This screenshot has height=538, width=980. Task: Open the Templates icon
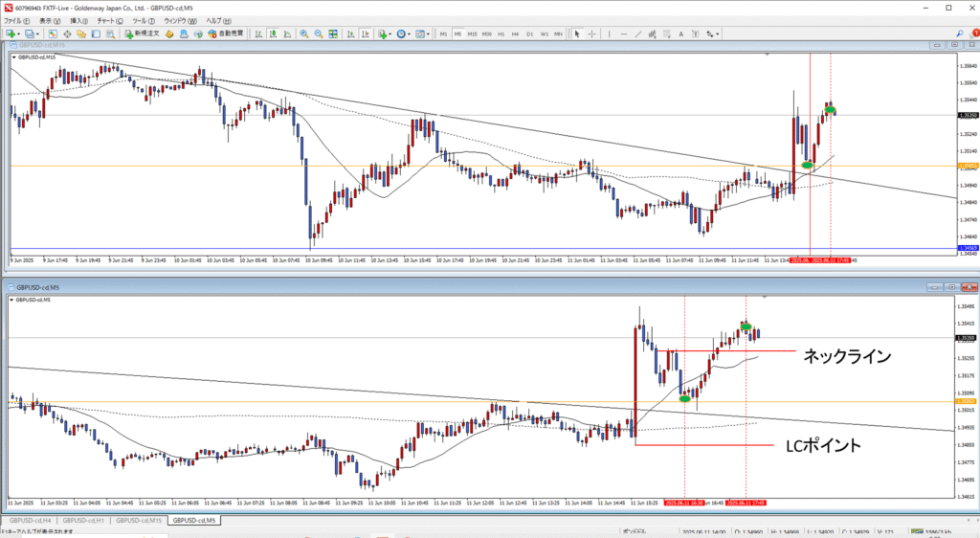click(x=420, y=34)
